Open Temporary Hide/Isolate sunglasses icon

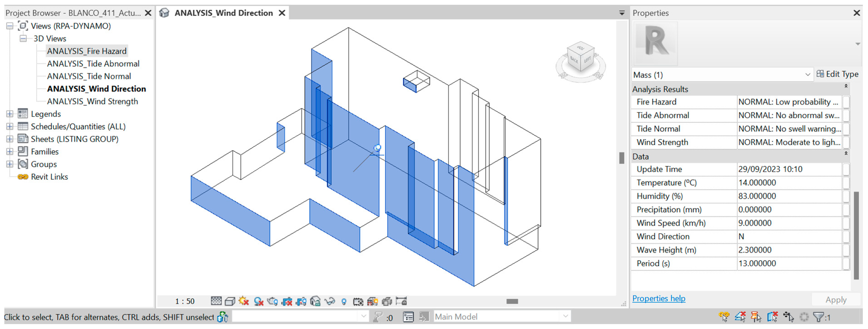[x=329, y=301]
